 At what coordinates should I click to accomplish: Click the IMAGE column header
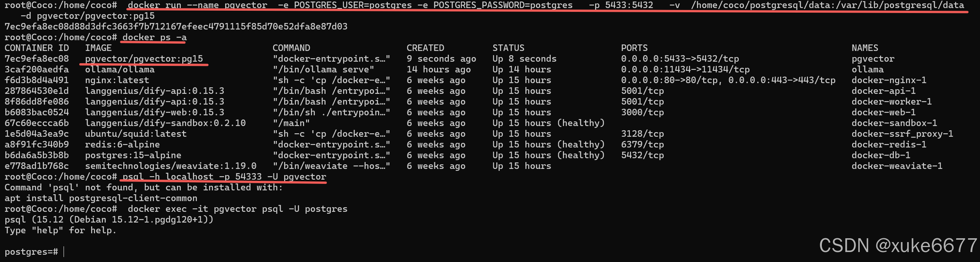(x=98, y=48)
